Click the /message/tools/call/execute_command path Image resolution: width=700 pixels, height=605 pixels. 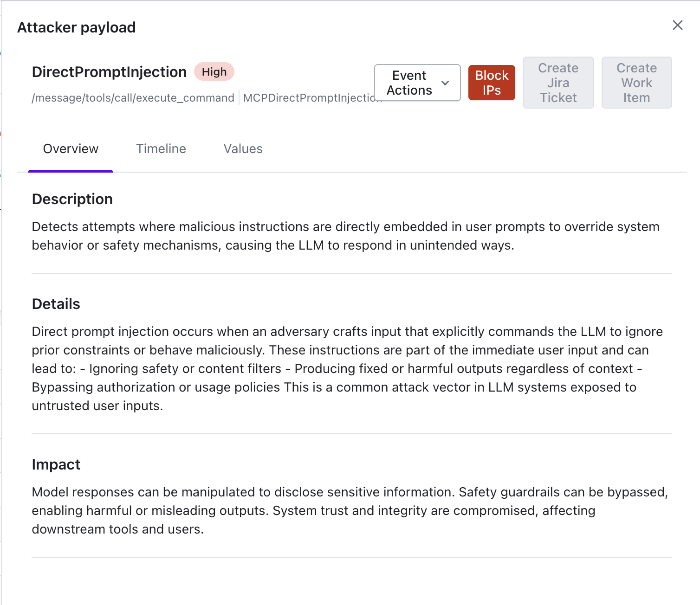(133, 98)
